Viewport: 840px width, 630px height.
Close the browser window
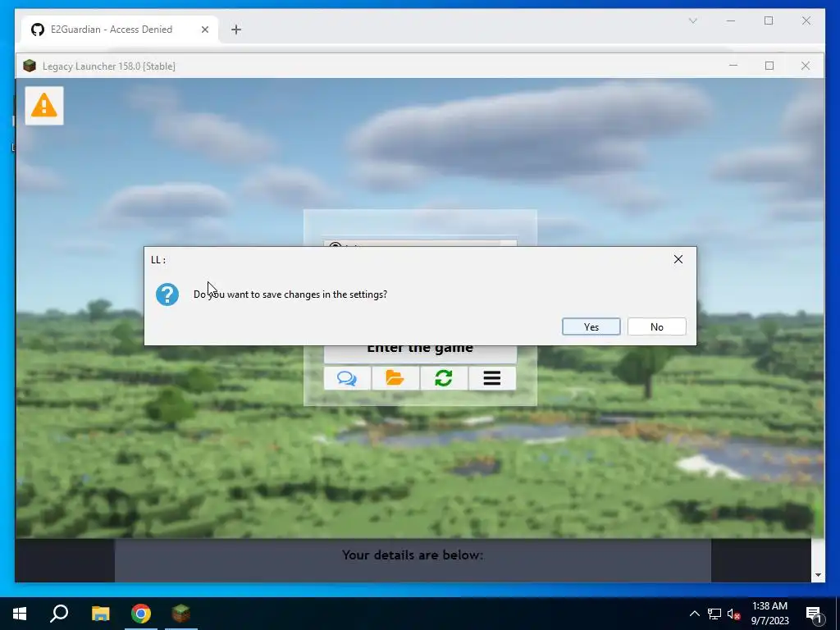pos(806,21)
